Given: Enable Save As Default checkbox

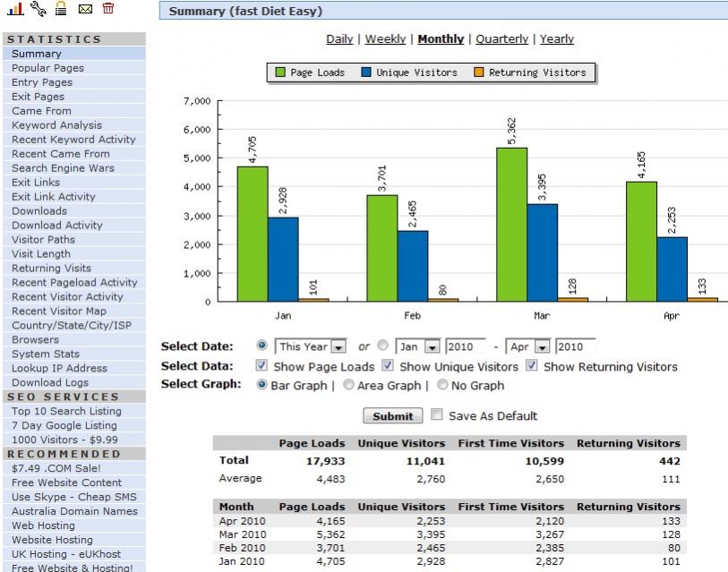Looking at the screenshot, I should [x=437, y=415].
